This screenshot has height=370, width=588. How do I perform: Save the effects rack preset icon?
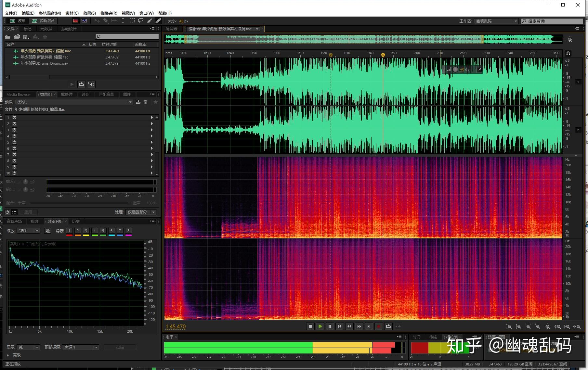pos(138,102)
